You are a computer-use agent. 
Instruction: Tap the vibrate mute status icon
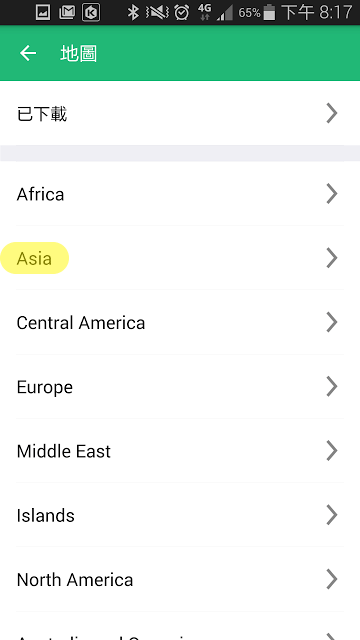pyautogui.click(x=157, y=13)
